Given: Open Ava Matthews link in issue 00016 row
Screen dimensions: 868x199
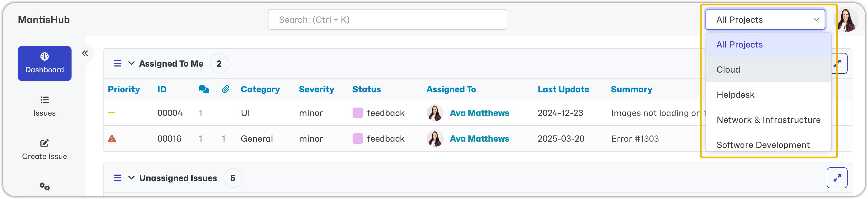Looking at the screenshot, I should click(479, 139).
